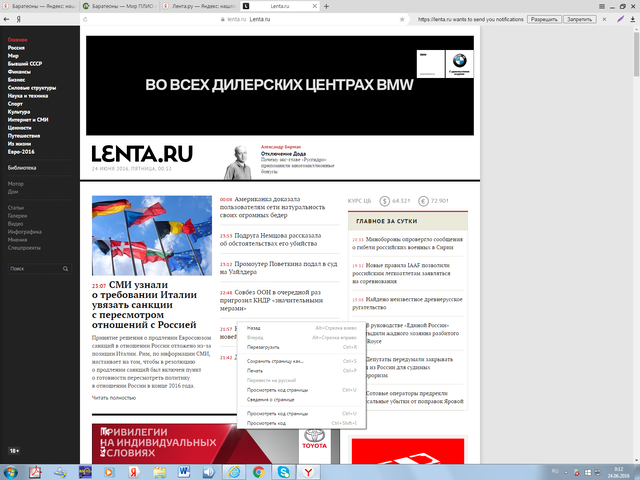Open the Windows Start menu

pos(10,472)
